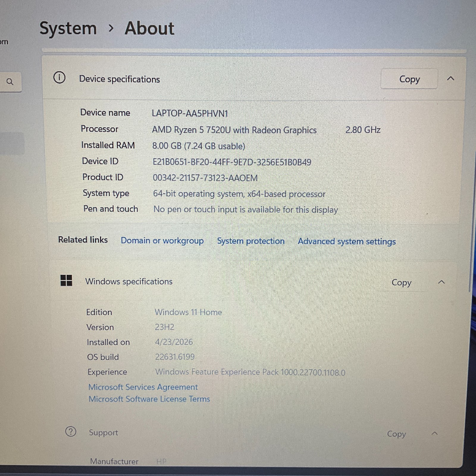This screenshot has width=476, height=476.
Task: Click the Pen and touch label
Action: [x=111, y=209]
